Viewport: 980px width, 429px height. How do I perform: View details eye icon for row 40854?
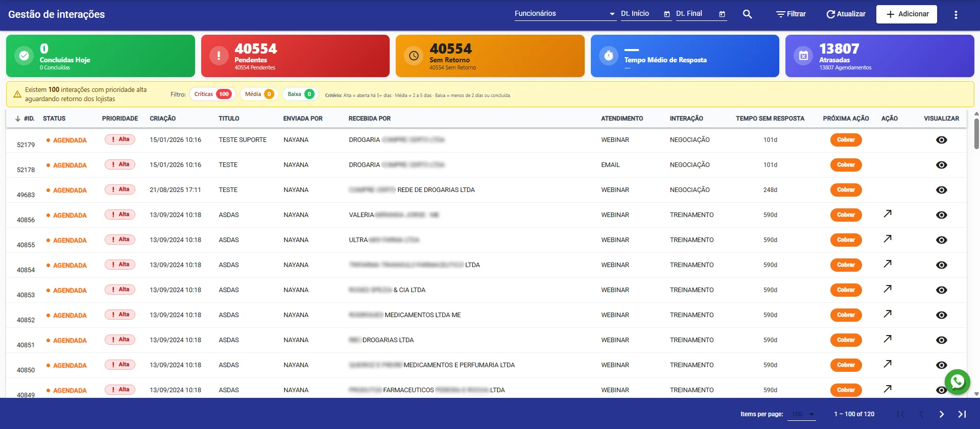942,265
